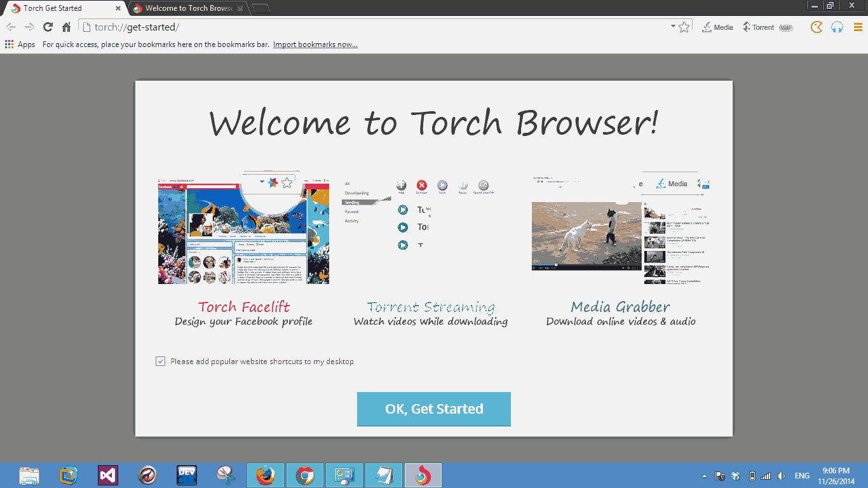Expand the hidden system tray icons
This screenshot has height=488, width=868.
tap(703, 475)
